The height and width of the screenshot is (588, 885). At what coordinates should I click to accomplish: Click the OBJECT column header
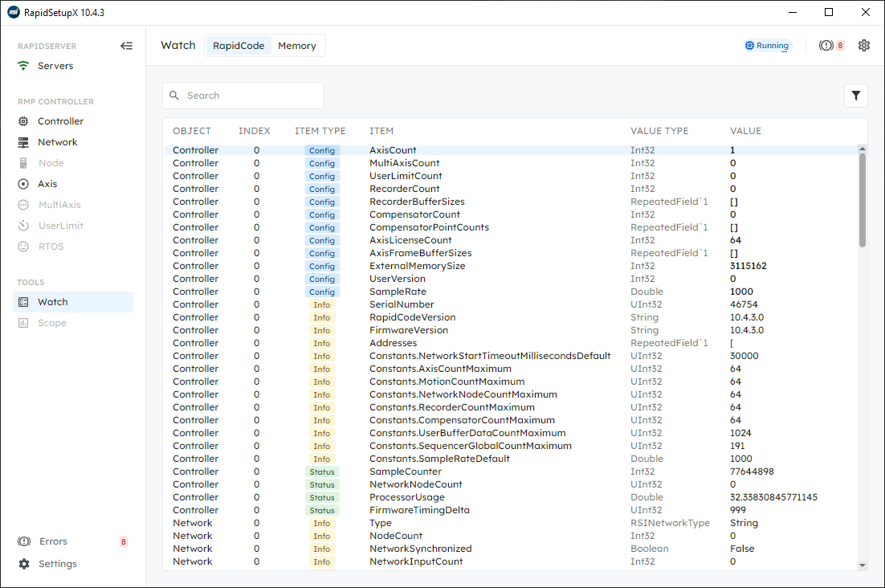192,131
